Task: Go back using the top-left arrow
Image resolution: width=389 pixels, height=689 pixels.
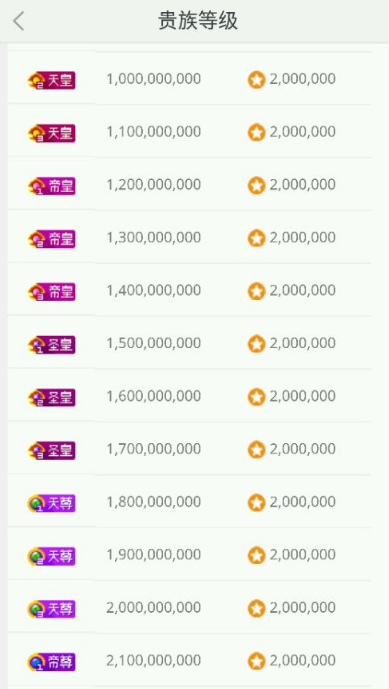Action: coord(18,21)
